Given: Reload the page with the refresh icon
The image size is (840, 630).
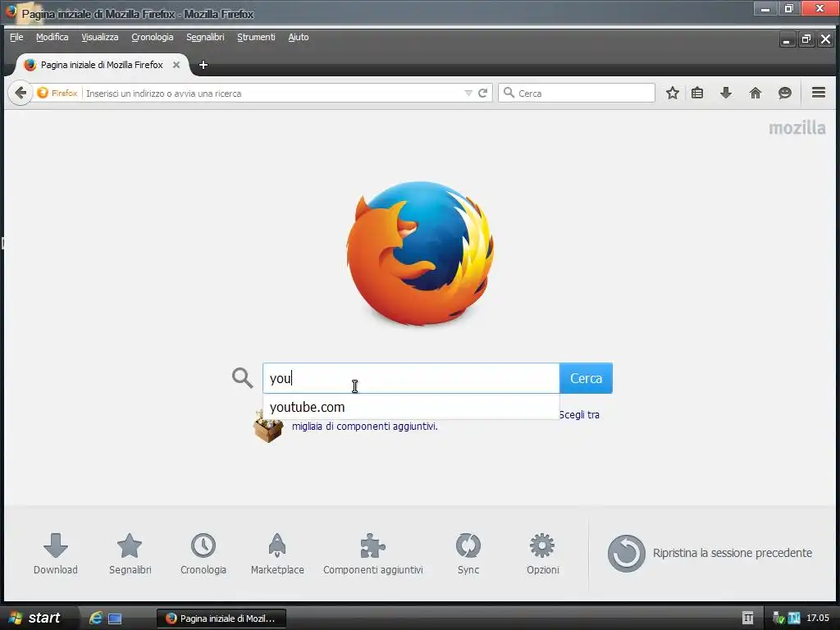Looking at the screenshot, I should click(482, 93).
